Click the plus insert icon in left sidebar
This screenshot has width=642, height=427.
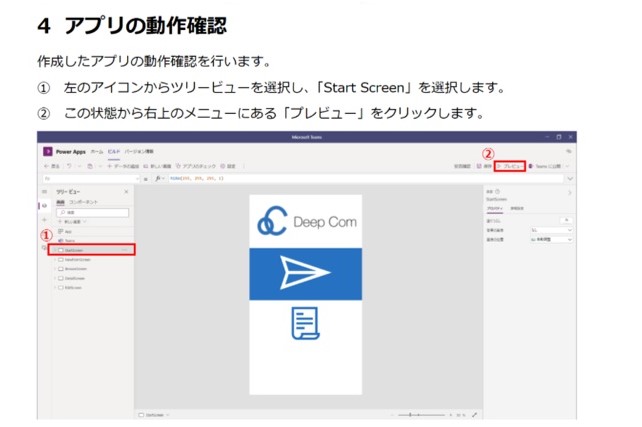click(43, 218)
